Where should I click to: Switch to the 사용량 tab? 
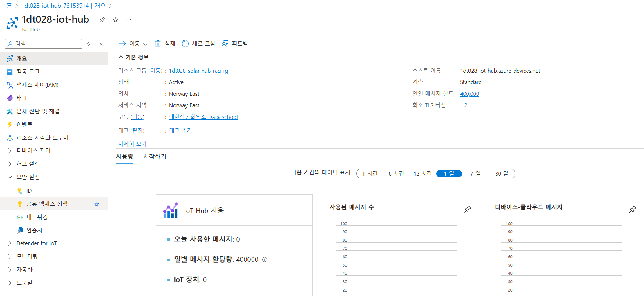coord(124,156)
